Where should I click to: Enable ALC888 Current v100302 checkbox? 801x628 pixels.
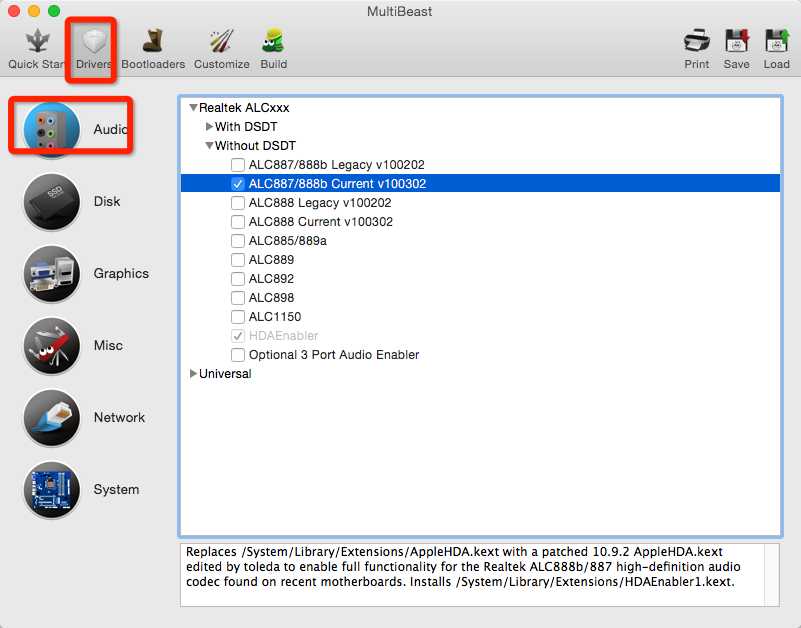pyautogui.click(x=238, y=222)
